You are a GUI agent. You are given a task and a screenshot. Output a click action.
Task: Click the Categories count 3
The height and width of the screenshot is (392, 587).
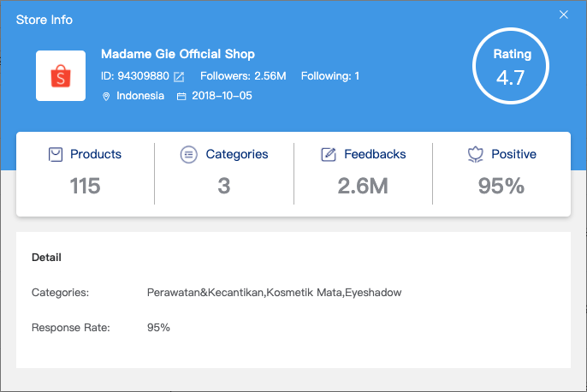224,186
